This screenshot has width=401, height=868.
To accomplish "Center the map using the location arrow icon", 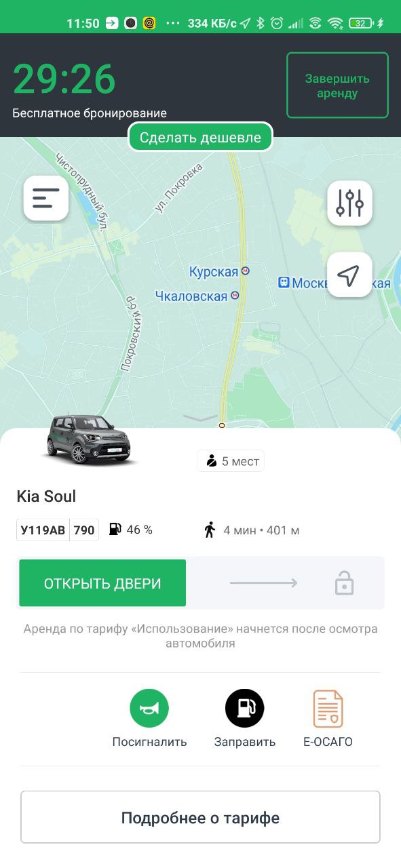I will click(x=349, y=275).
